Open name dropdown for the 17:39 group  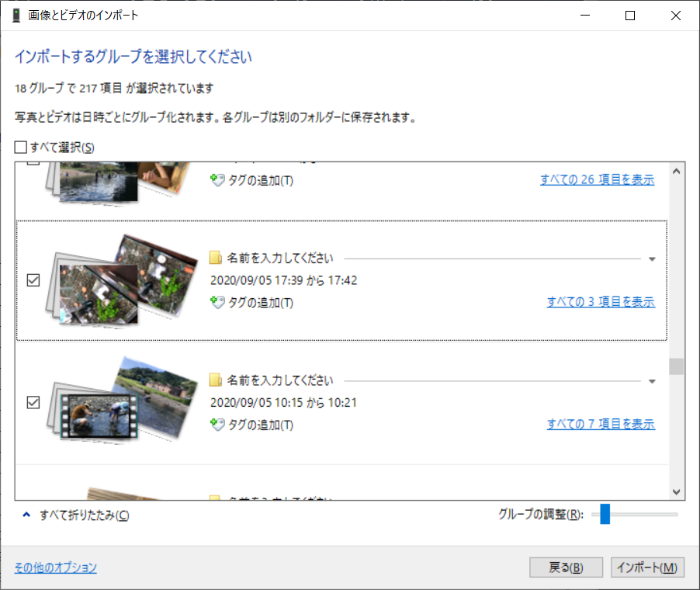[652, 259]
